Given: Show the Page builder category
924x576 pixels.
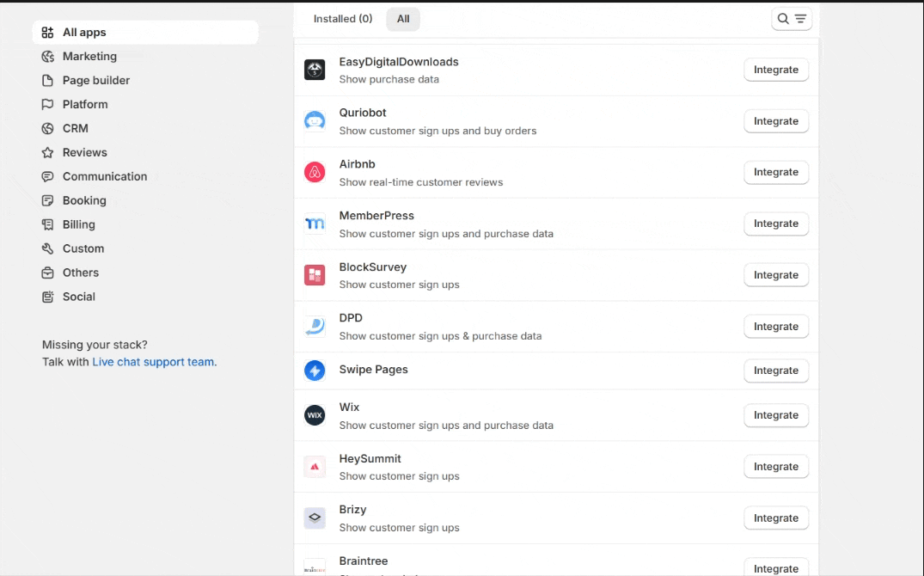Looking at the screenshot, I should 96,81.
